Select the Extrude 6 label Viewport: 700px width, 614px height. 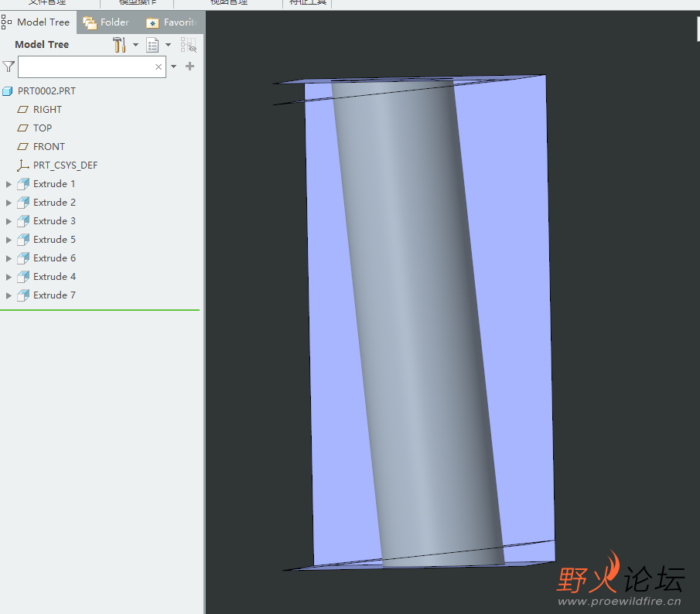[x=54, y=258]
